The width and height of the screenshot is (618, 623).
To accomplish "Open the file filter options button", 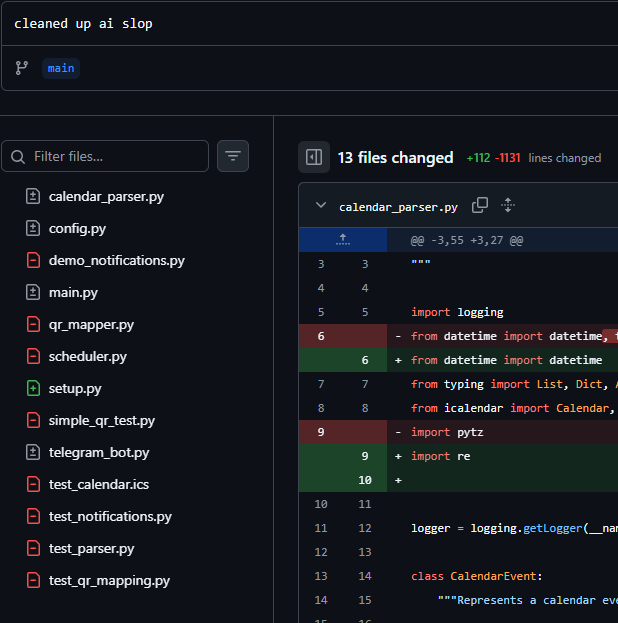I will tap(233, 156).
